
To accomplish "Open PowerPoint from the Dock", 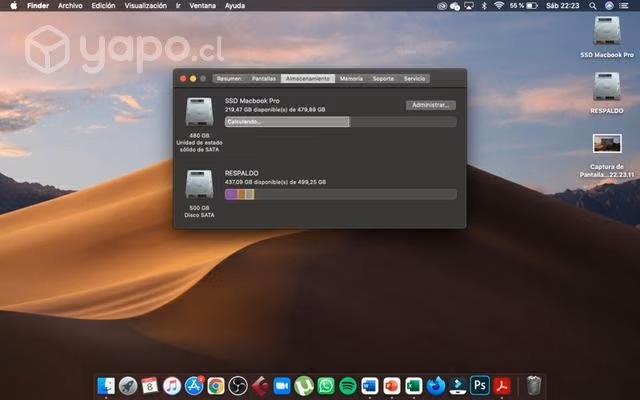I will [x=392, y=385].
